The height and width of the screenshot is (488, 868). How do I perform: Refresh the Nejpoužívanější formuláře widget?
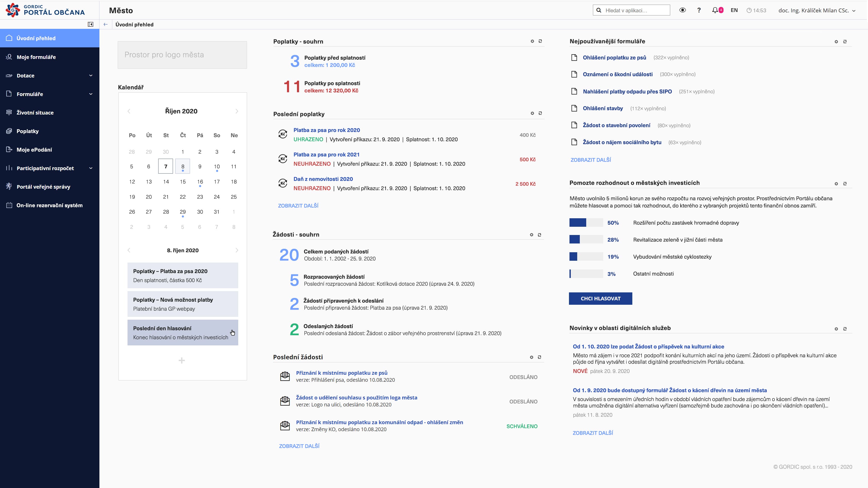click(845, 42)
